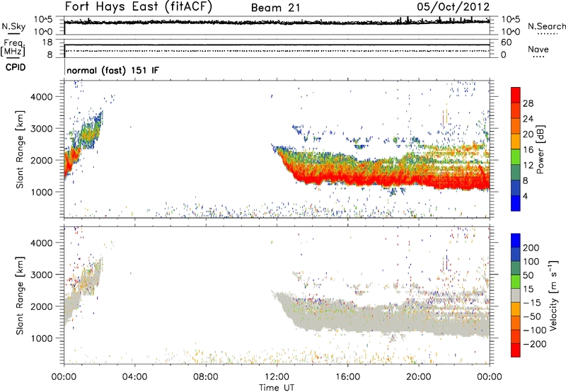Click the '20:00' time tick label
The height and width of the screenshot is (392, 566).
(419, 377)
